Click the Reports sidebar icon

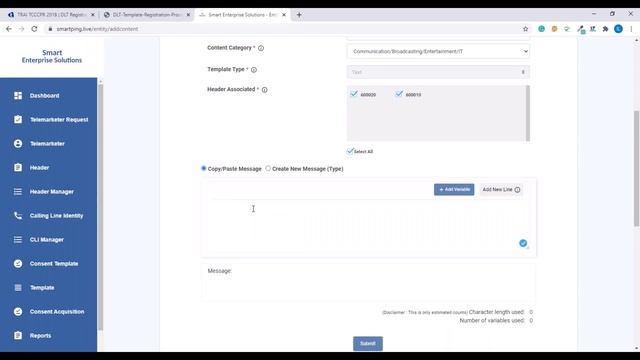(18, 336)
